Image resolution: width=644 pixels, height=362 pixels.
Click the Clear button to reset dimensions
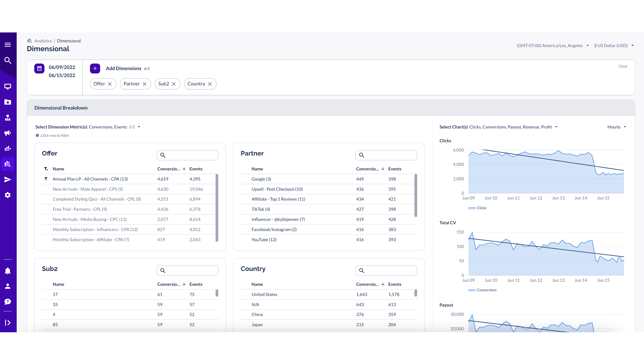pyautogui.click(x=623, y=66)
